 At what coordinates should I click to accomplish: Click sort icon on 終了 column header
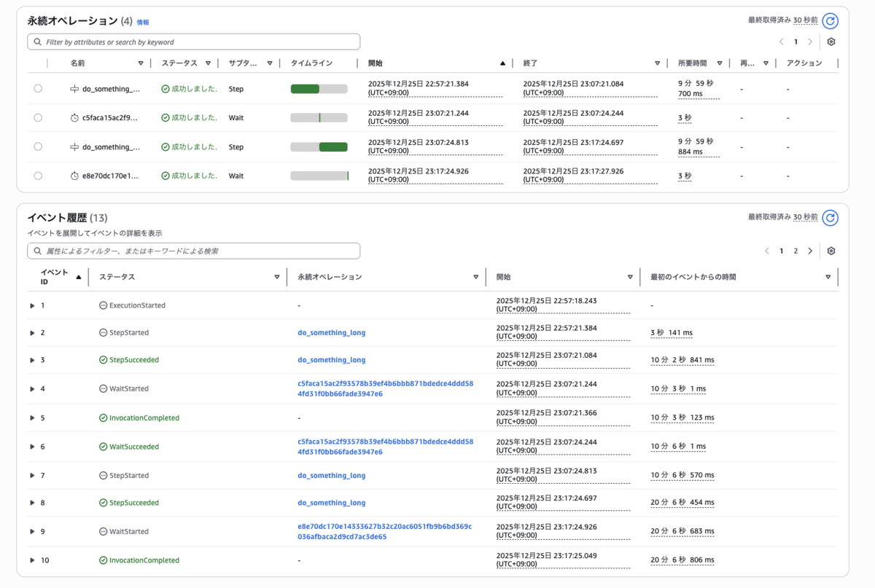click(657, 63)
